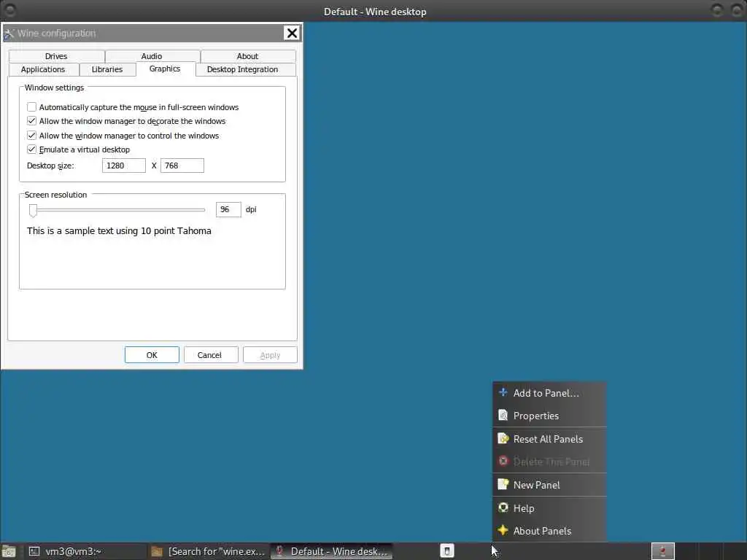747x560 pixels.
Task: Click the lifebuoy icon beside Help
Action: point(503,507)
